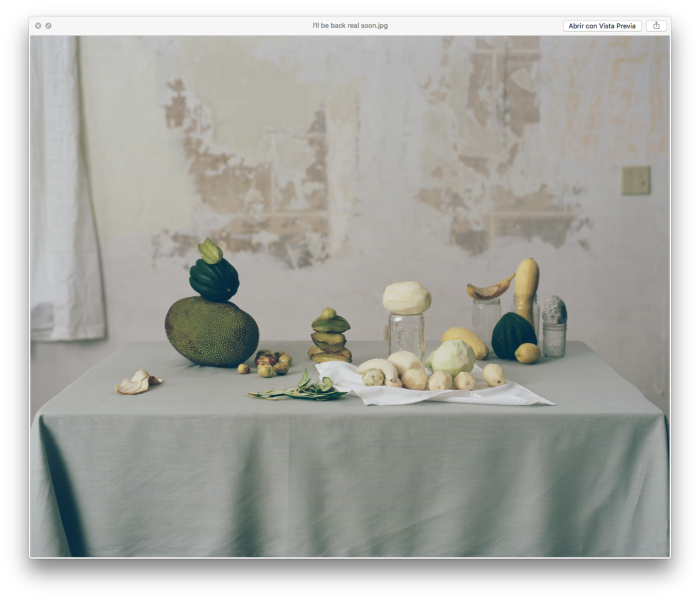Click the light switch plate on wall

[636, 180]
